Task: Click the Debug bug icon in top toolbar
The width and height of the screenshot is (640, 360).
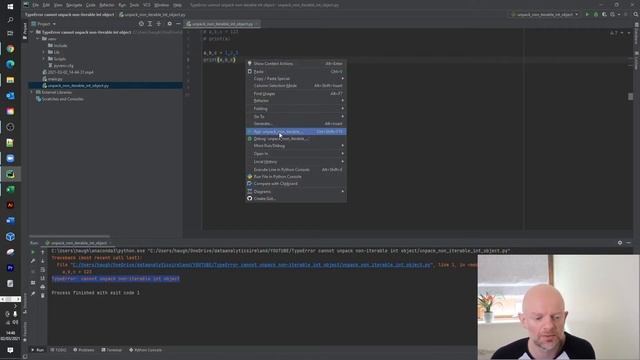Action: [x=596, y=14]
